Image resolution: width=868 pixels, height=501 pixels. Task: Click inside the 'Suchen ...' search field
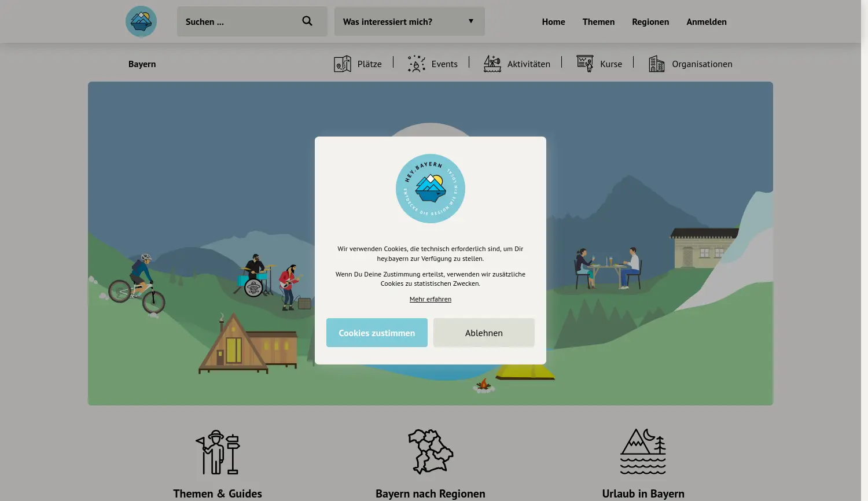[237, 21]
